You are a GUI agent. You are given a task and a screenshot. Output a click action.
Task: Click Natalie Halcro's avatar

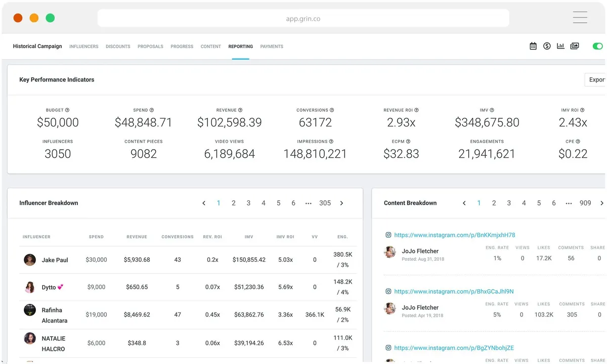pos(30,338)
